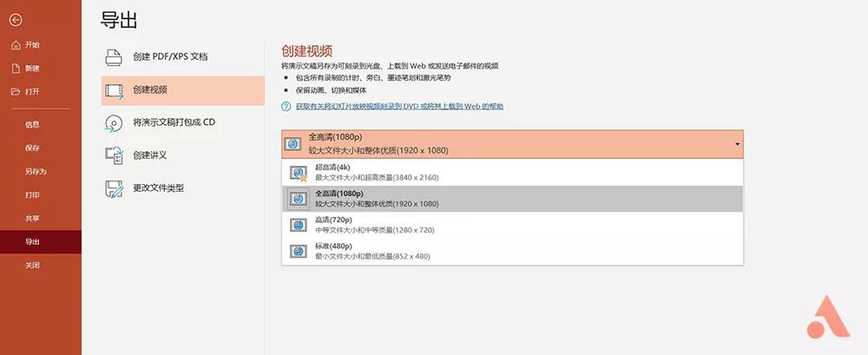Click 新建 label in sidebar
The image size is (868, 355).
32,68
